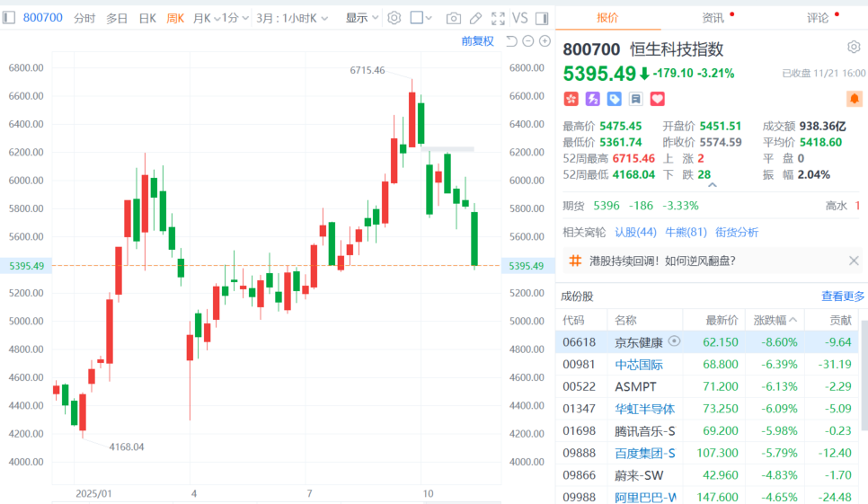
Task: Click the purple lightning L2 icon
Action: 593,99
